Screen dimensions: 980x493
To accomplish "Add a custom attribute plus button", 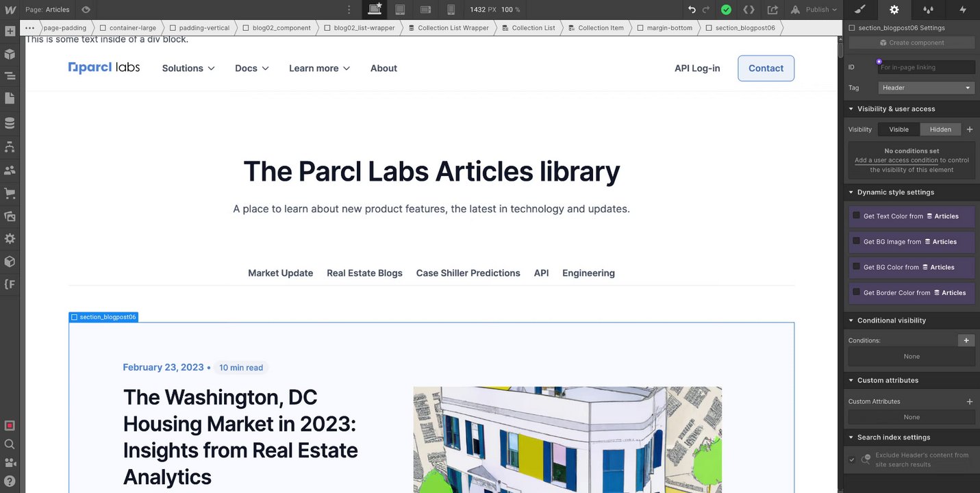I will point(969,401).
